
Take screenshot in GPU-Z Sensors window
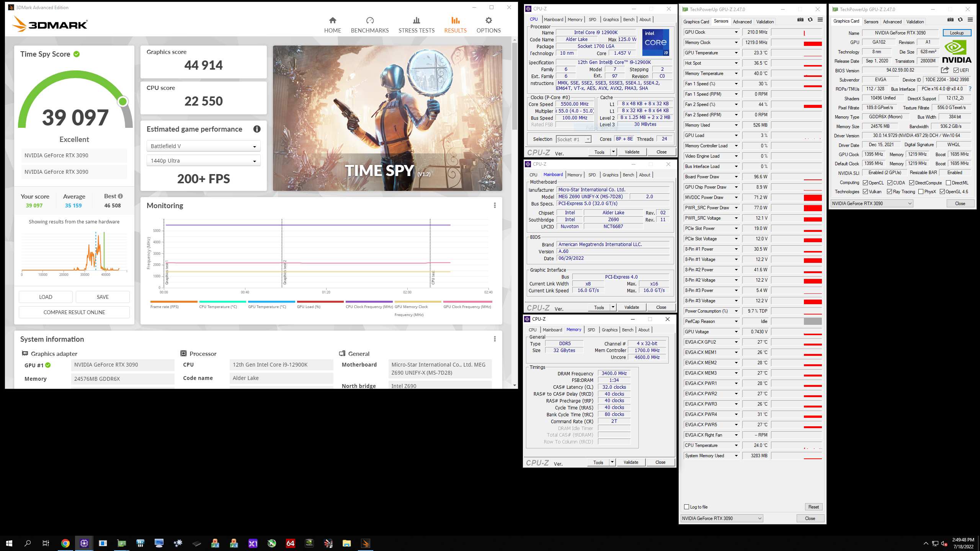(x=800, y=20)
